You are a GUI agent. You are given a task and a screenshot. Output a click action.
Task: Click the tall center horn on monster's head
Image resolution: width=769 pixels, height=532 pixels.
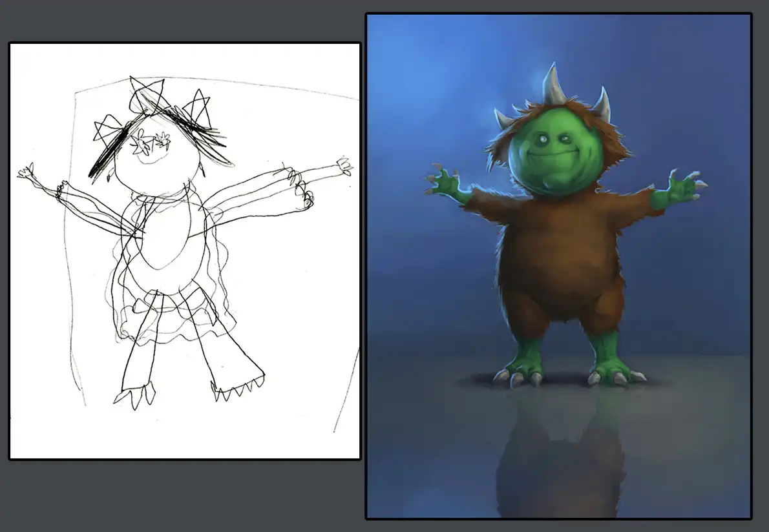pyautogui.click(x=553, y=84)
